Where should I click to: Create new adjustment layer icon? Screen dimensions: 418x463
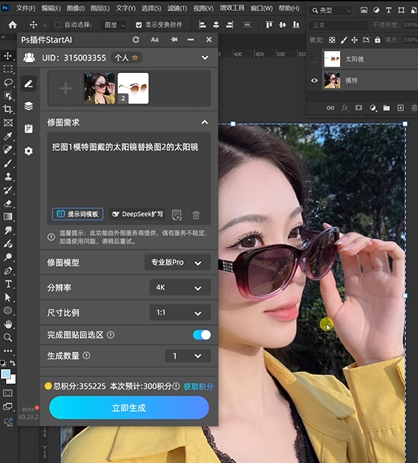tap(373, 108)
